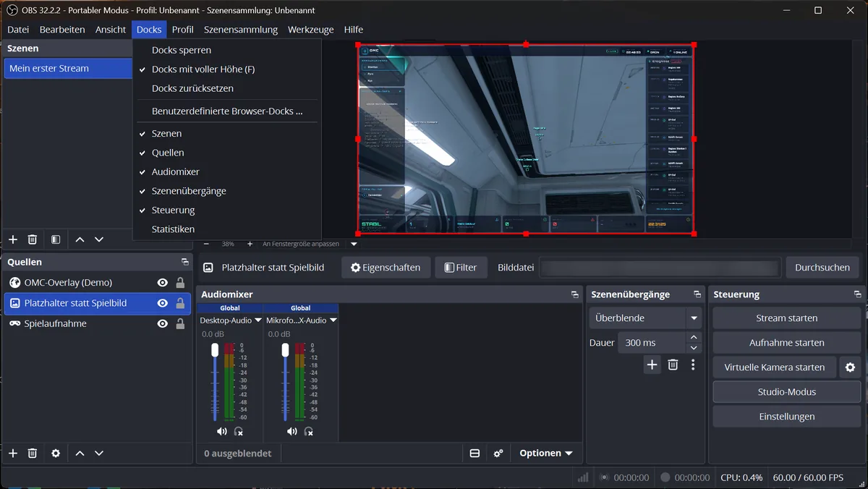
Task: Hide the Spielaufnahme source
Action: [163, 324]
